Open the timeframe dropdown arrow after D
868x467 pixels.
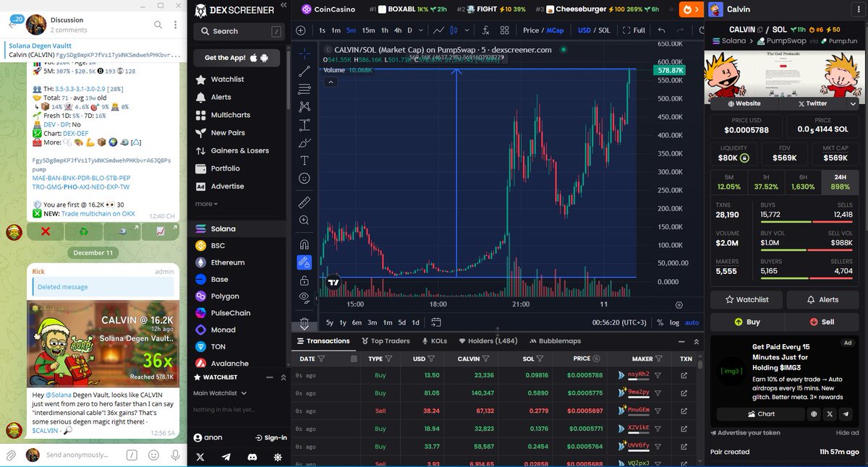point(421,30)
